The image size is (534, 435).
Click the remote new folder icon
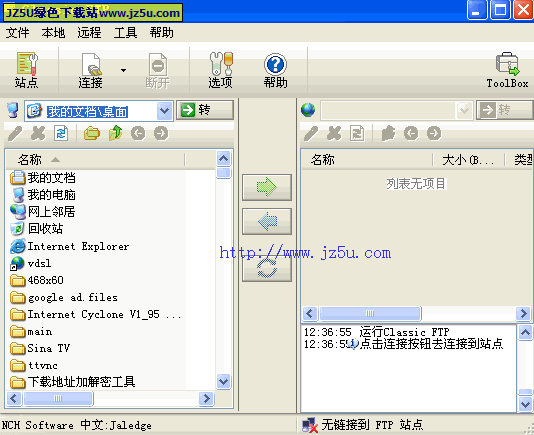(388, 133)
